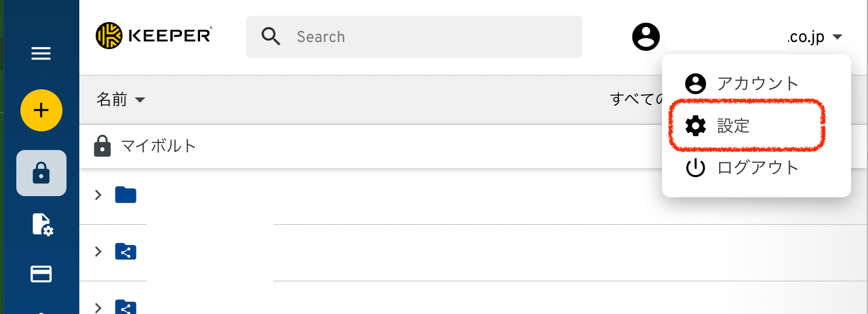Screen dimensions: 868x314
Task: Expand the first folder chevron
Action: (x=98, y=195)
